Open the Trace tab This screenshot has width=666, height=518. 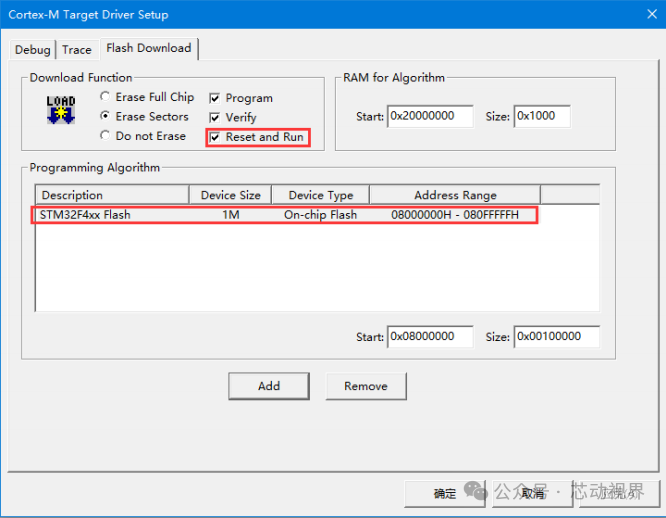coord(77,50)
